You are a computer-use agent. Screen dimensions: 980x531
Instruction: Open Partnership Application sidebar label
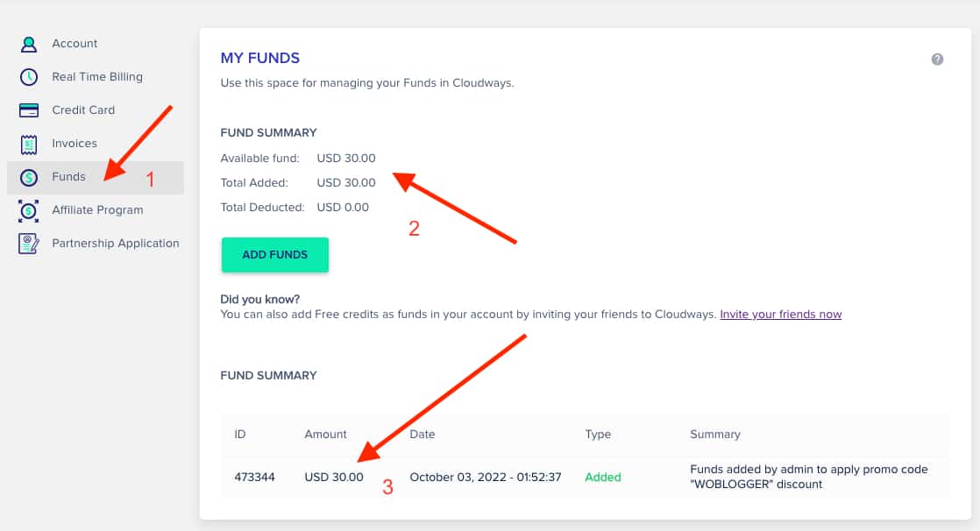115,244
